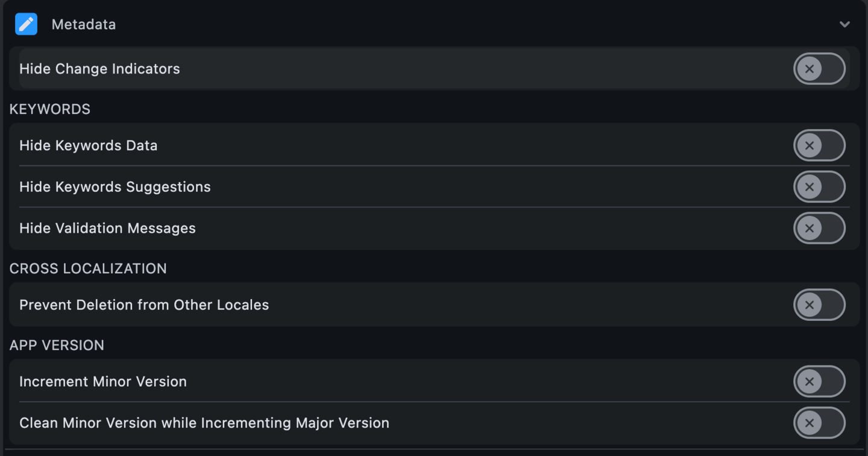Enable Clean Minor Version while Incrementing Major Version
The image size is (868, 456).
tap(820, 423)
